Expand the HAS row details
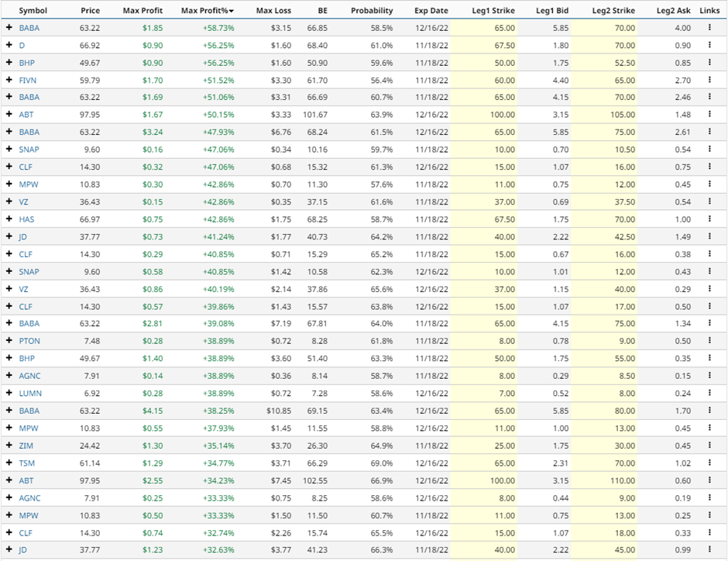This screenshot has width=728, height=561. click(x=9, y=219)
